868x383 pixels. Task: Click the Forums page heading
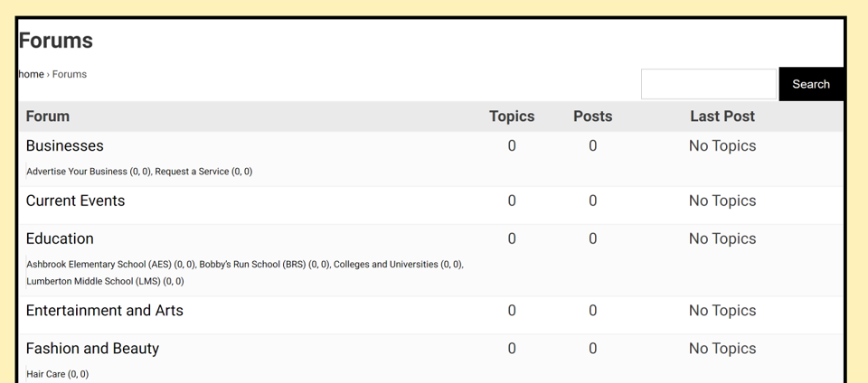tap(55, 41)
